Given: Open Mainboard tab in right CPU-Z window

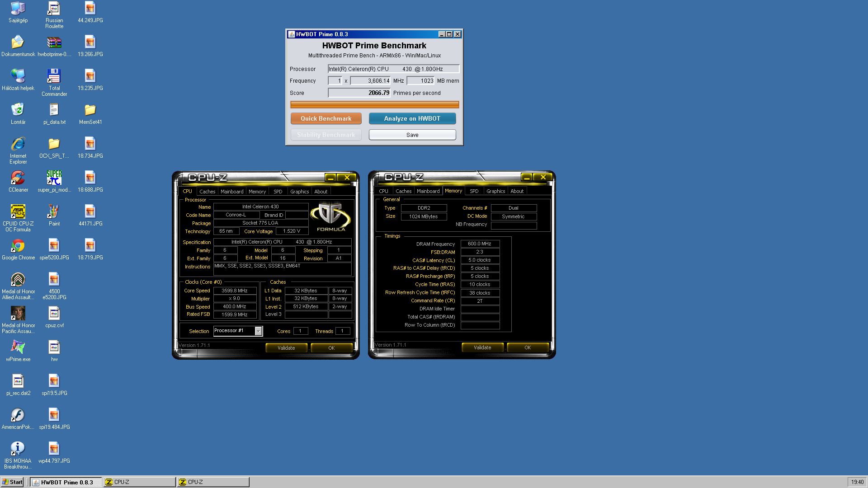Looking at the screenshot, I should (428, 191).
